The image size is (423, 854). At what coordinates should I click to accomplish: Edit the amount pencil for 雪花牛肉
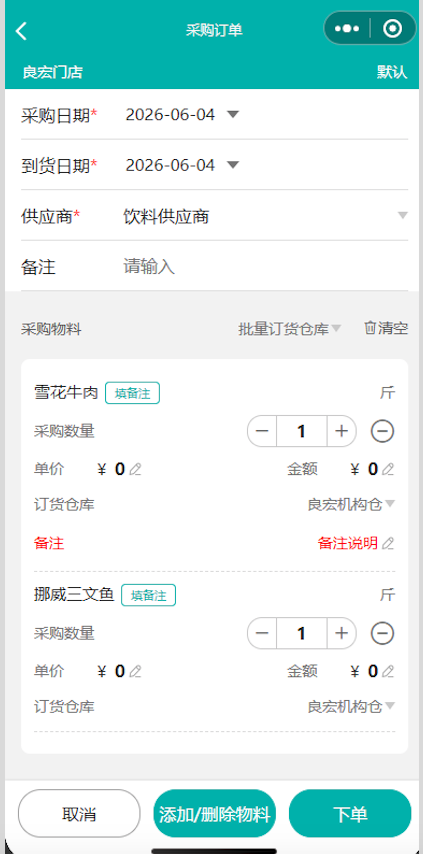(388, 469)
